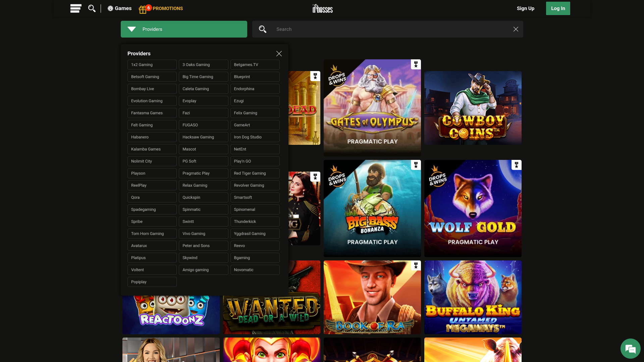
Task: Pin Big Bass Bonanza using its pin icon
Action: tap(416, 165)
